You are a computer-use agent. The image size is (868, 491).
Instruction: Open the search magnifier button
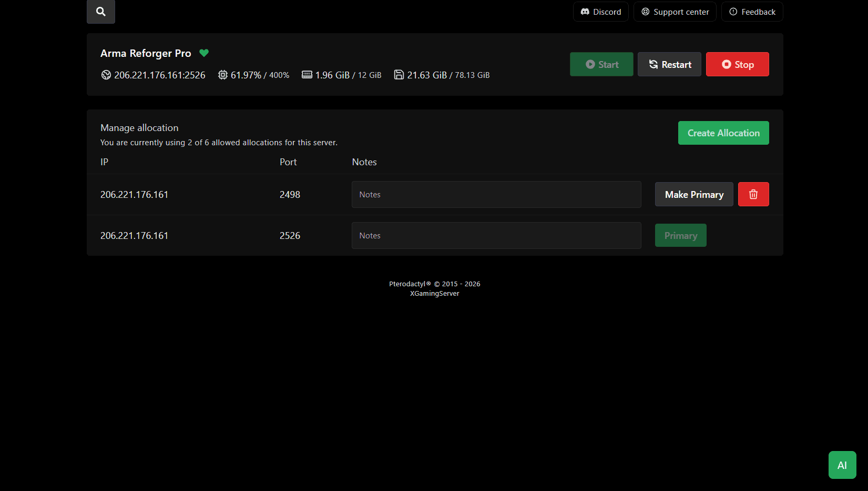pyautogui.click(x=101, y=12)
